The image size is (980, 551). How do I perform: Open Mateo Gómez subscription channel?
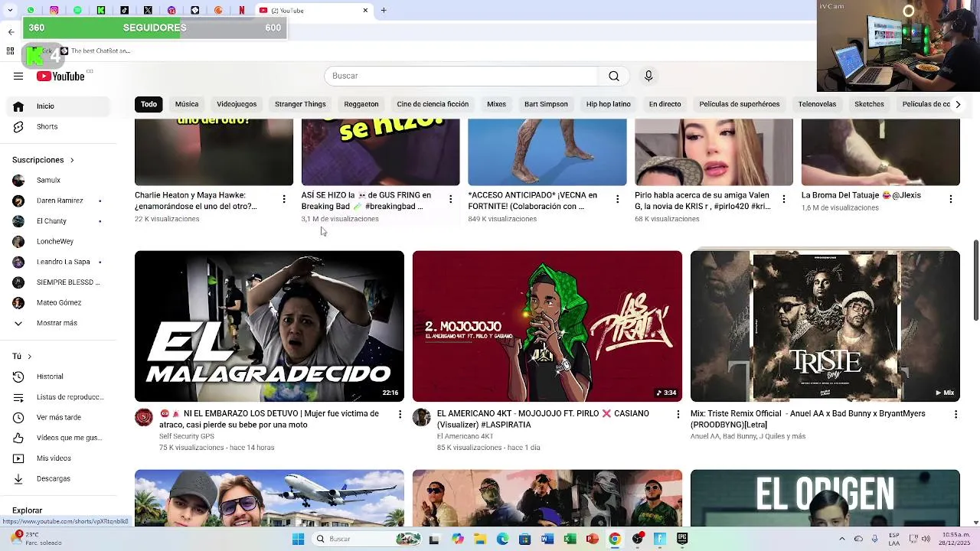57,302
